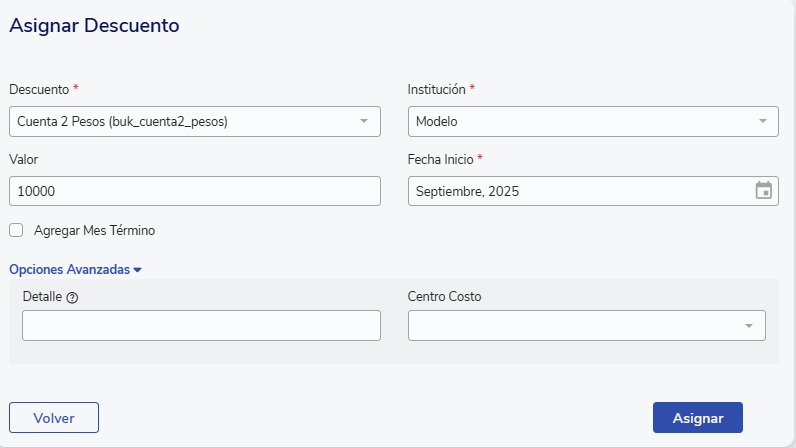
Task: Click the arrow icon in Institución field
Action: tap(762, 122)
